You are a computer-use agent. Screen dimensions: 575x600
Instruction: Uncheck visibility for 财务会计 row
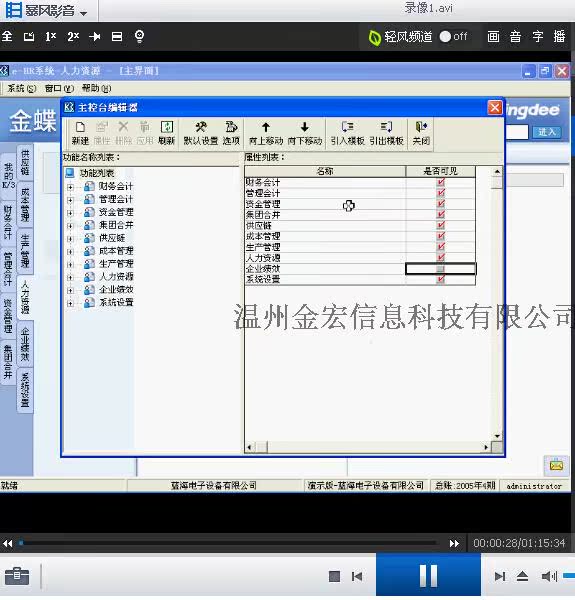point(441,182)
